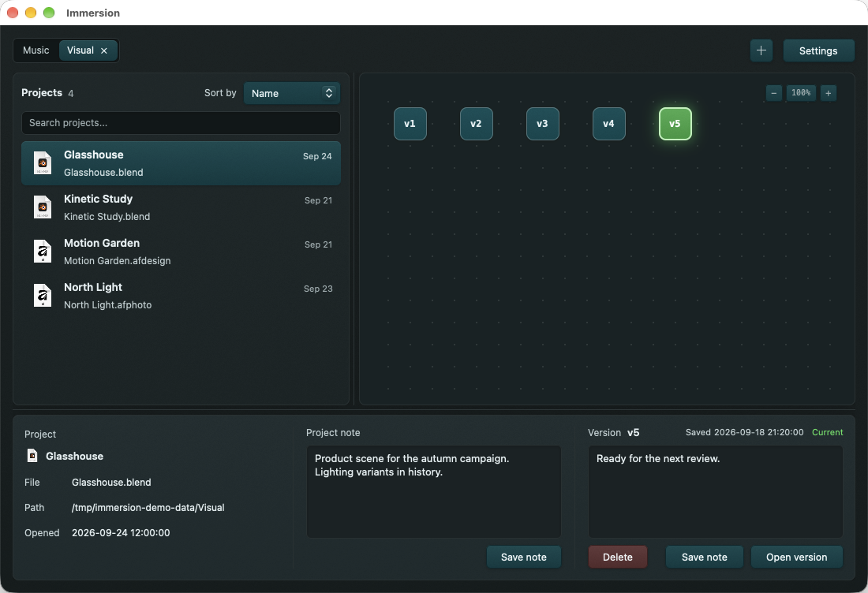Open Settings
The image size is (868, 593).
[818, 51]
